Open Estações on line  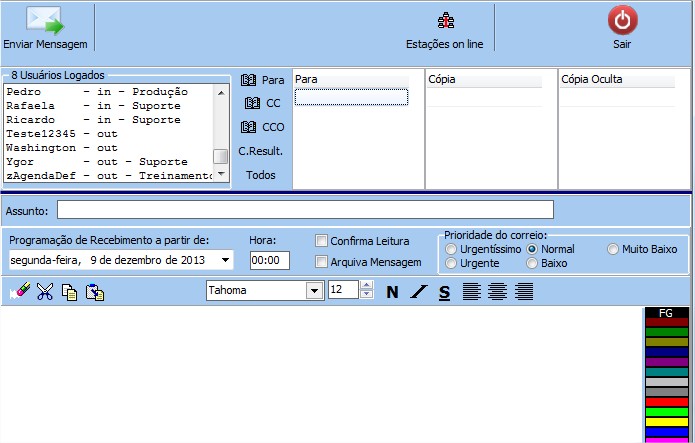(445, 21)
